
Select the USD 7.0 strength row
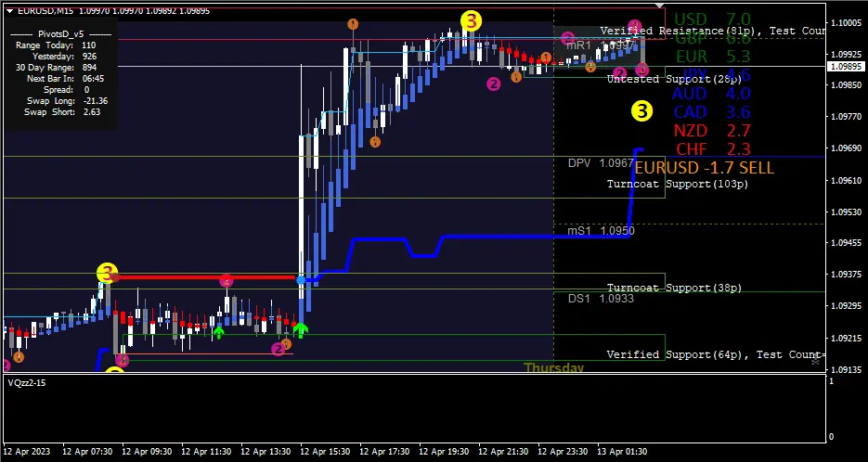[x=712, y=19]
